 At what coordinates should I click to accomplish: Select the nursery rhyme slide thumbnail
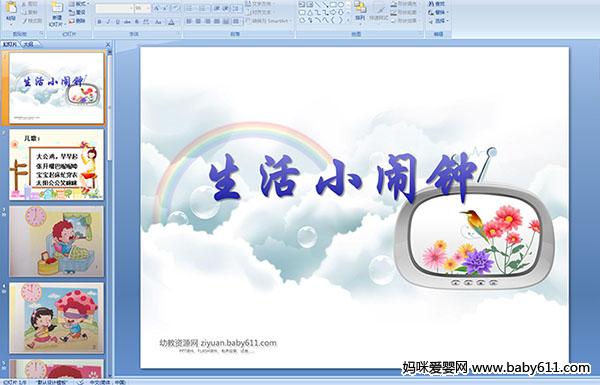(57, 165)
